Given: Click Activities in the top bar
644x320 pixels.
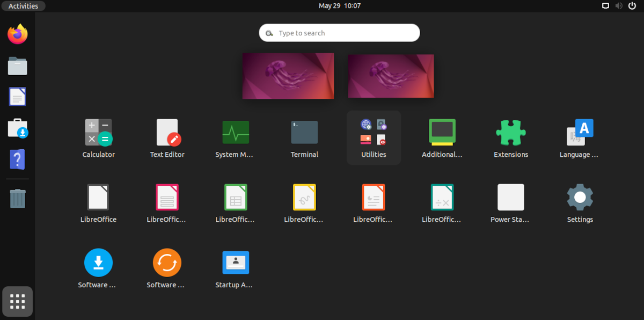Looking at the screenshot, I should pyautogui.click(x=23, y=6).
